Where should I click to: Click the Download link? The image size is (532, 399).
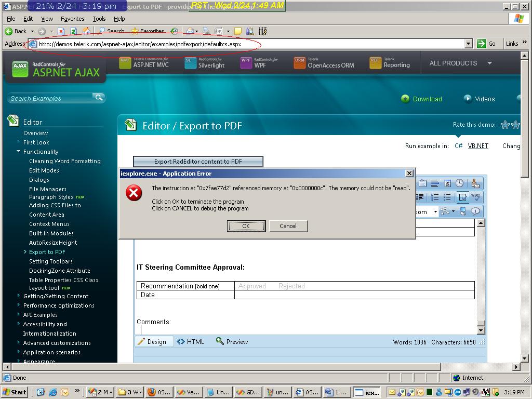[422, 99]
